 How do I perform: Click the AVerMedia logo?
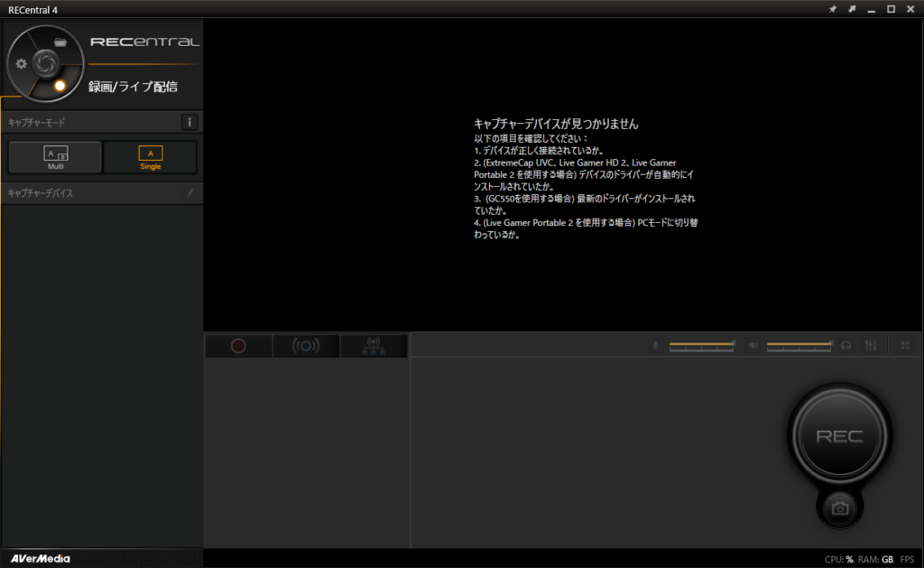click(x=40, y=559)
